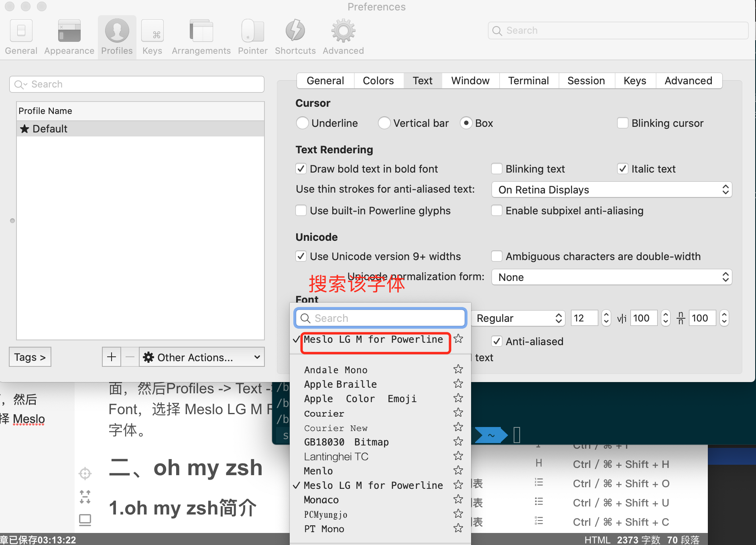Image resolution: width=756 pixels, height=545 pixels.
Task: Favorite the Andale Mono font star
Action: (458, 369)
